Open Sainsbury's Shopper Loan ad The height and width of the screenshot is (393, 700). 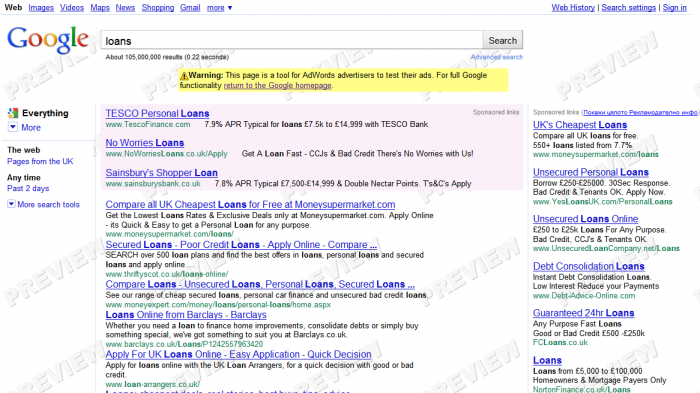click(x=162, y=173)
